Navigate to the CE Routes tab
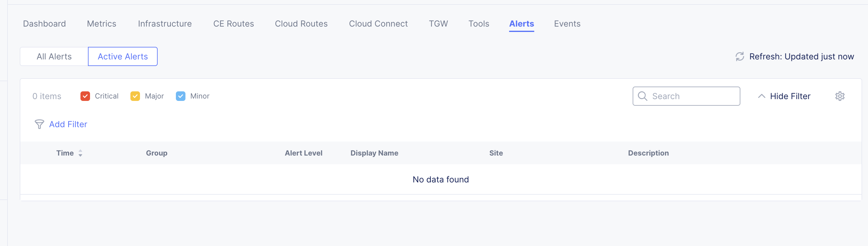 (x=234, y=24)
